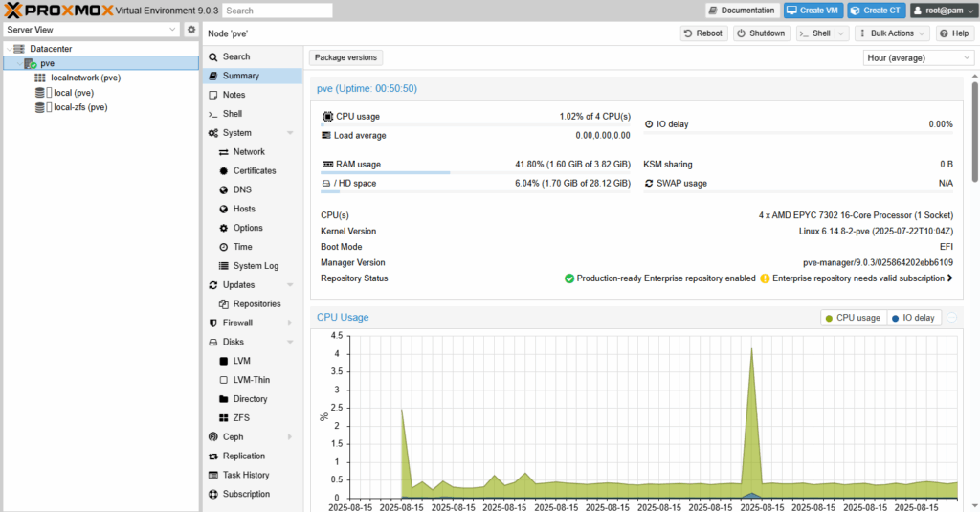Image resolution: width=980 pixels, height=512 pixels.
Task: Click the Replication retweet icon
Action: pyautogui.click(x=213, y=456)
